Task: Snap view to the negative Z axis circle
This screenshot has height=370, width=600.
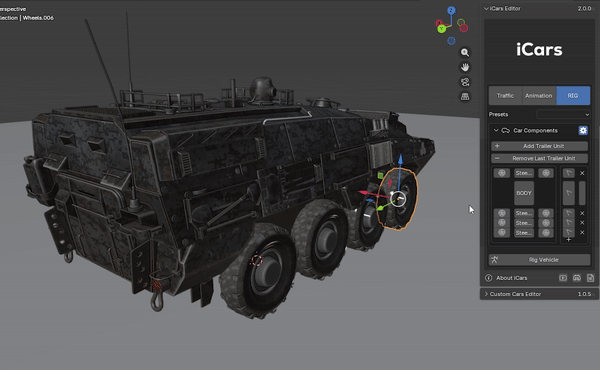Action: (x=452, y=41)
